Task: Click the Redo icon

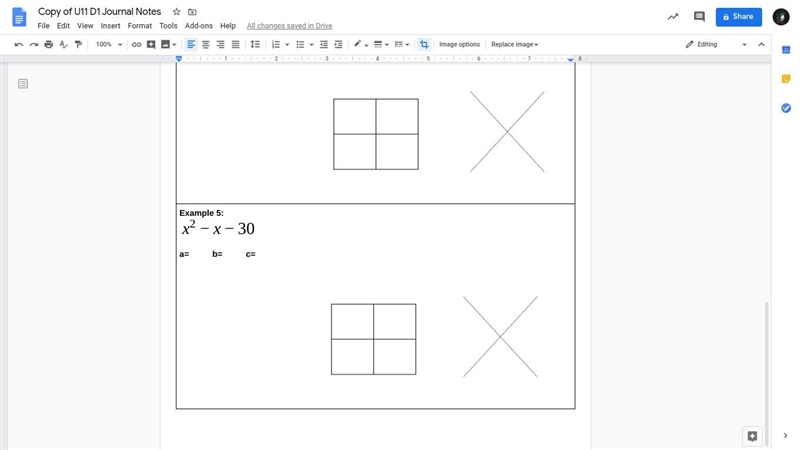Action: (x=34, y=44)
